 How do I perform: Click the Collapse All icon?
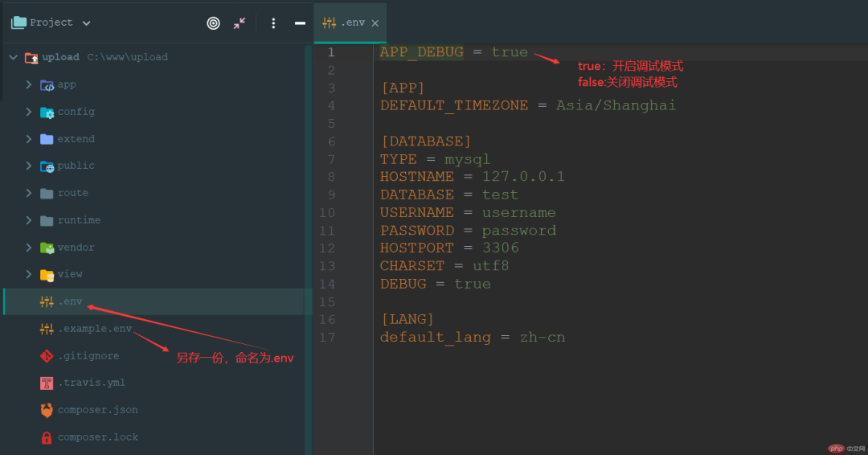tap(240, 23)
